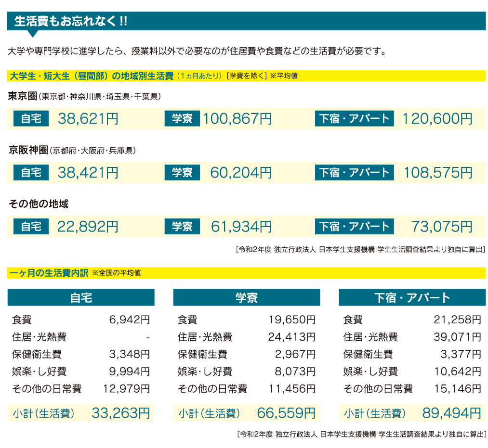Image resolution: width=488 pixels, height=448 pixels.
Task: Click the yellow 地域別生活費 heading bar
Action: pyautogui.click(x=246, y=76)
